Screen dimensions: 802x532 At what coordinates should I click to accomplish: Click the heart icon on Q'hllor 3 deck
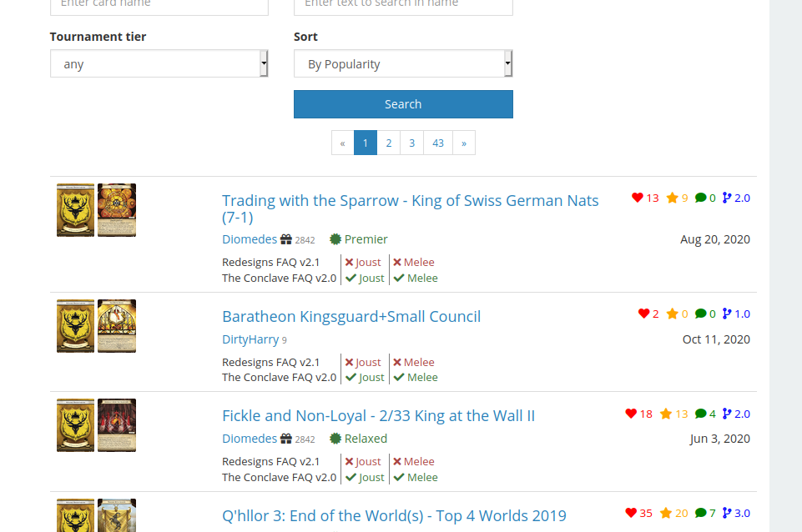pos(631,513)
